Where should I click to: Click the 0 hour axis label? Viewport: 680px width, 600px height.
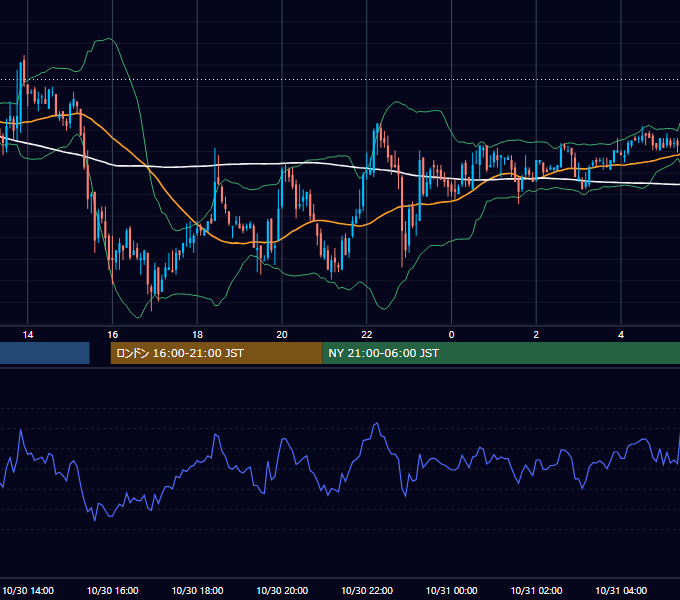451,335
